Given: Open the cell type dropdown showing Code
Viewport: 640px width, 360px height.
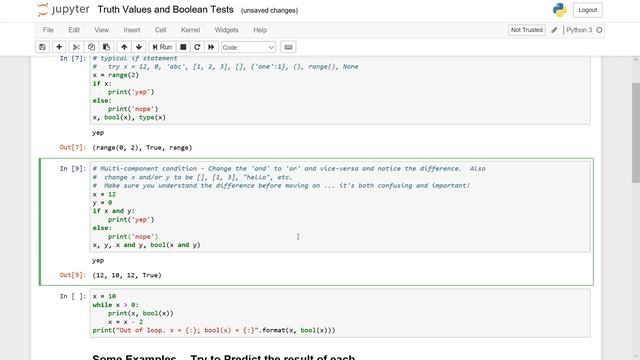Looking at the screenshot, I should click(x=248, y=47).
